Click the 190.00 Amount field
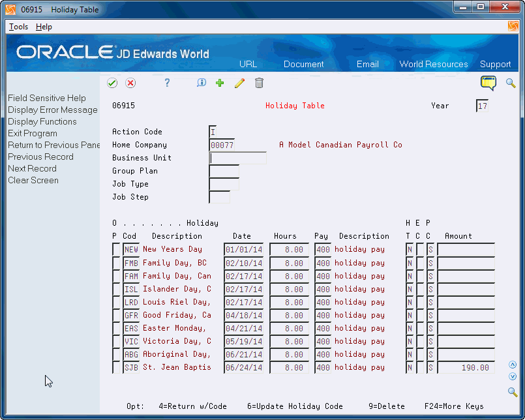This screenshot has width=525, height=420. [x=466, y=367]
